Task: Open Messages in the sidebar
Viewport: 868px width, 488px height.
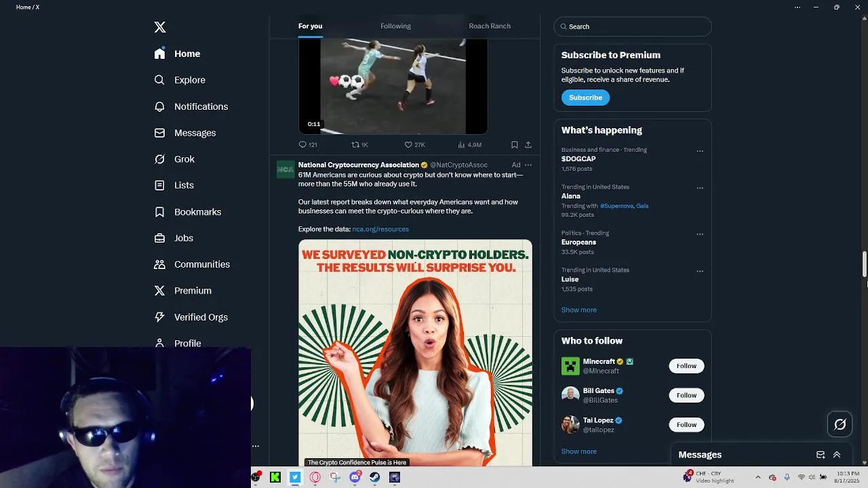Action: 185,133
